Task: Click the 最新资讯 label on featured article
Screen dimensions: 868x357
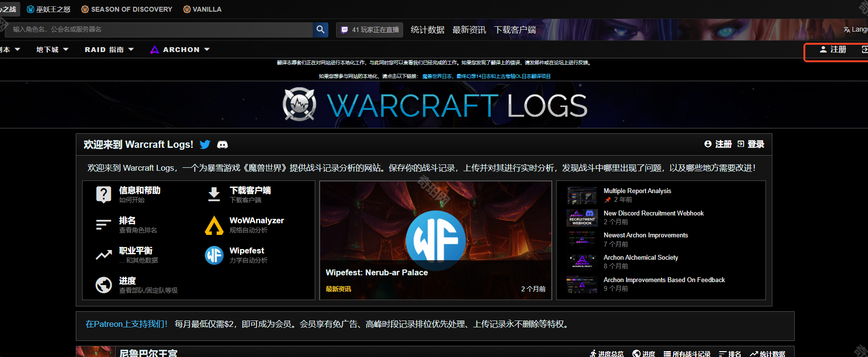Action: click(x=338, y=289)
